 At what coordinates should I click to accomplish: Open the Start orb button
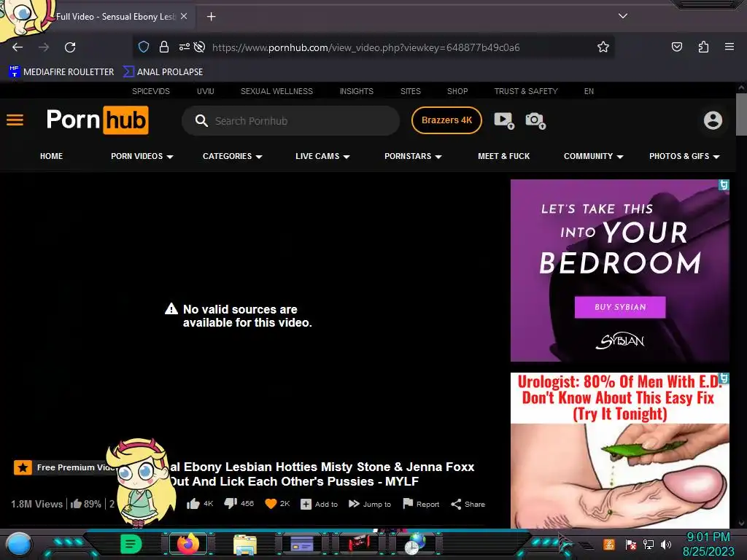click(19, 545)
